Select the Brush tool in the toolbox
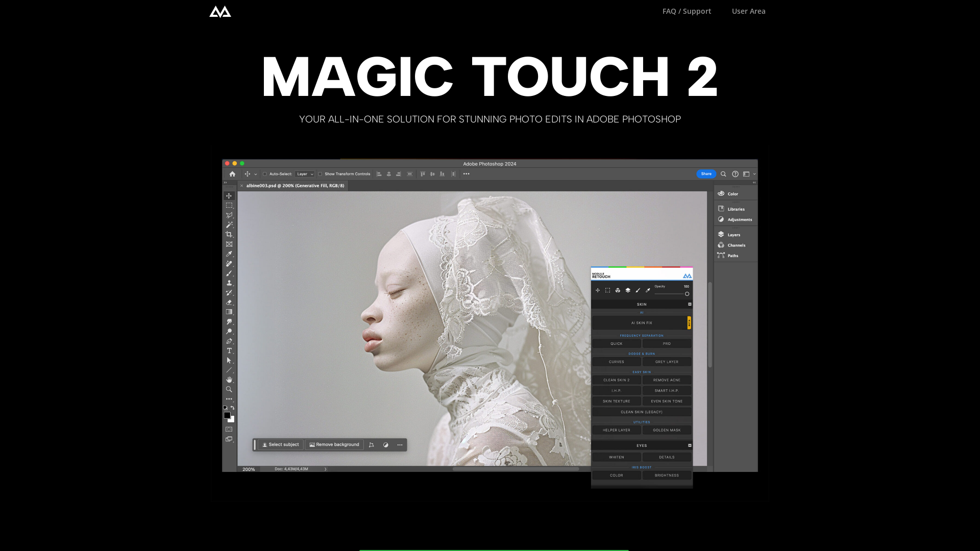The image size is (980, 551). [229, 273]
